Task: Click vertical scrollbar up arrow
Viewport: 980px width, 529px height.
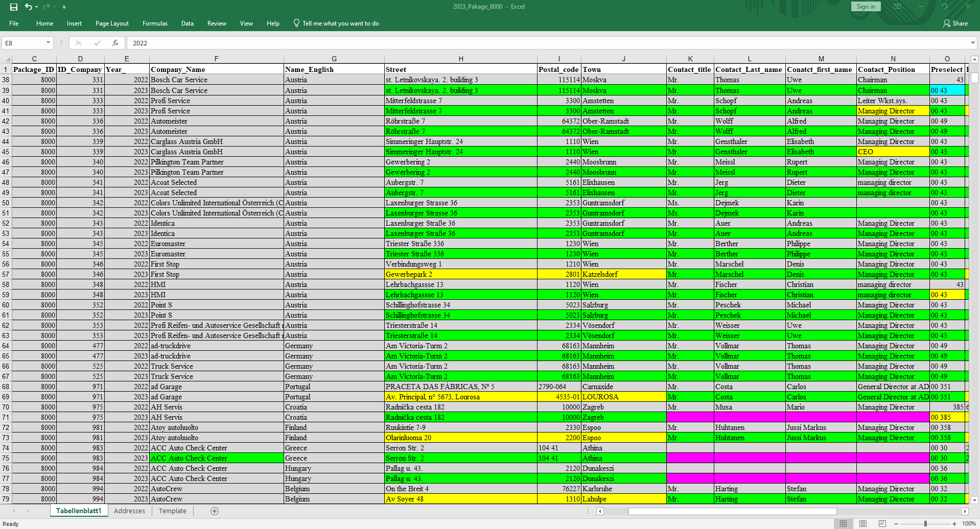Action: (x=974, y=59)
